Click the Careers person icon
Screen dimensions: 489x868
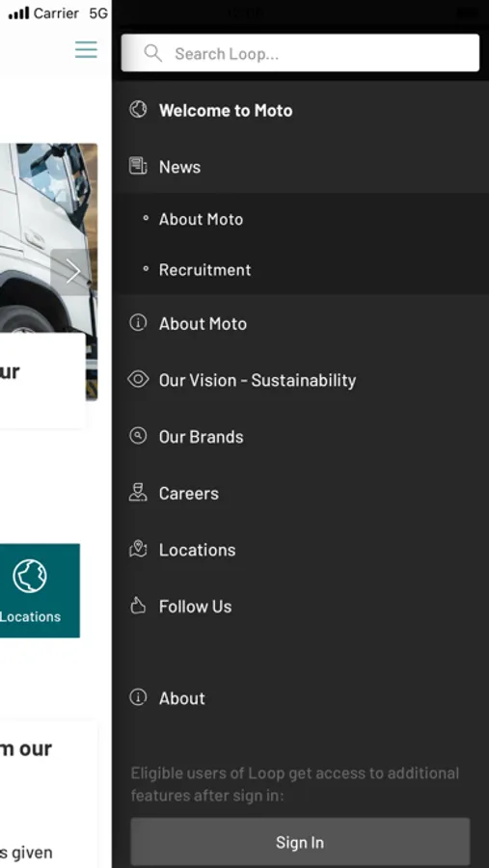[x=138, y=493]
